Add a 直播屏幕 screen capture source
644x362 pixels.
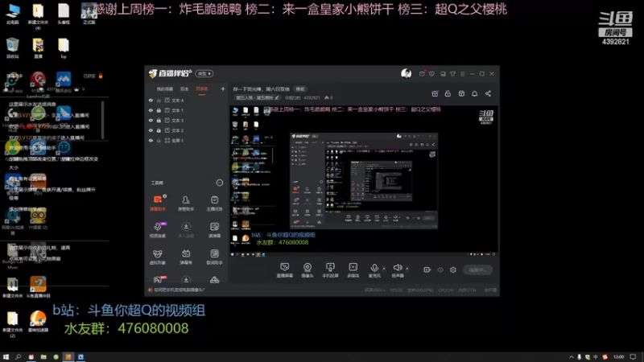(x=285, y=270)
